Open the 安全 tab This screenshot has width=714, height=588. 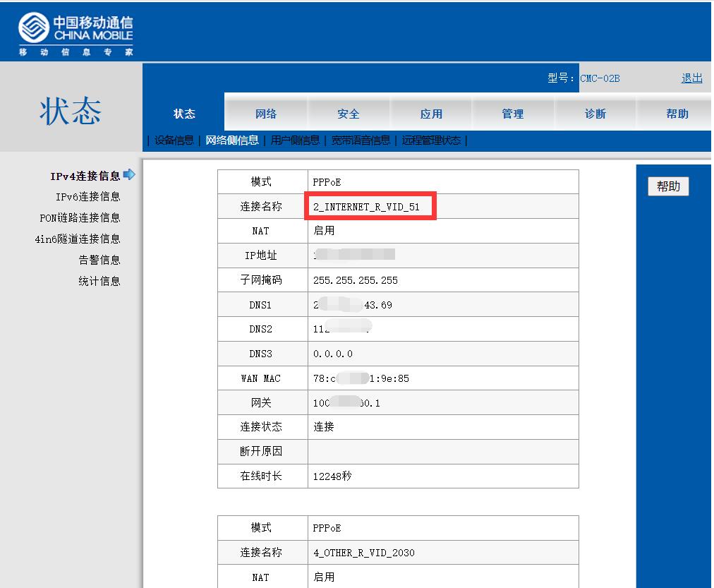point(349,114)
